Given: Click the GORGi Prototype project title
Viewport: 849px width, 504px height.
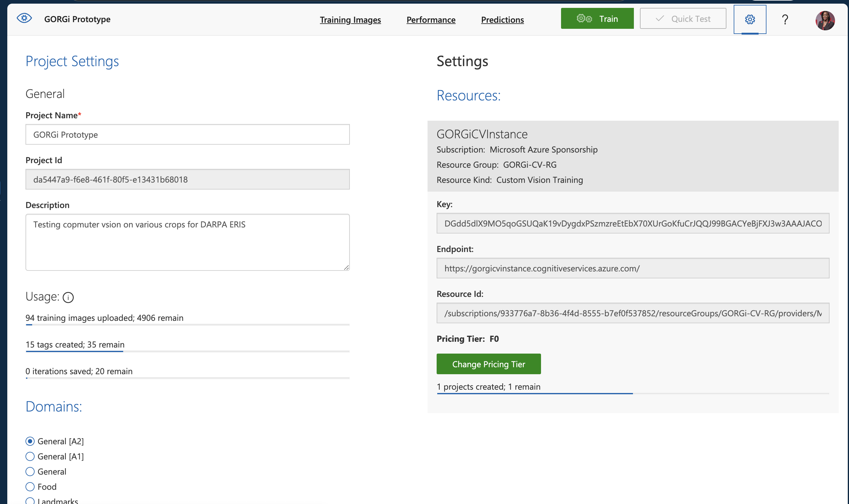Looking at the screenshot, I should click(77, 19).
